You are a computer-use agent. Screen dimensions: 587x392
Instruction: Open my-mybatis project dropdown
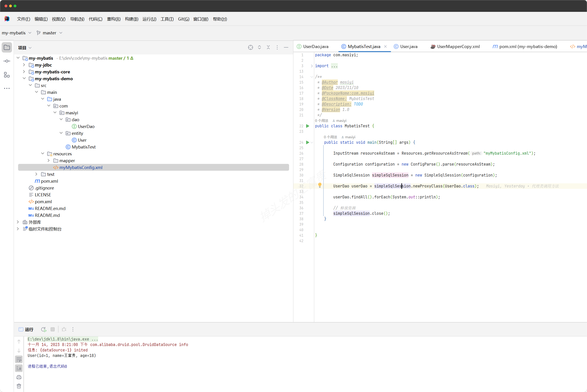pyautogui.click(x=16, y=33)
